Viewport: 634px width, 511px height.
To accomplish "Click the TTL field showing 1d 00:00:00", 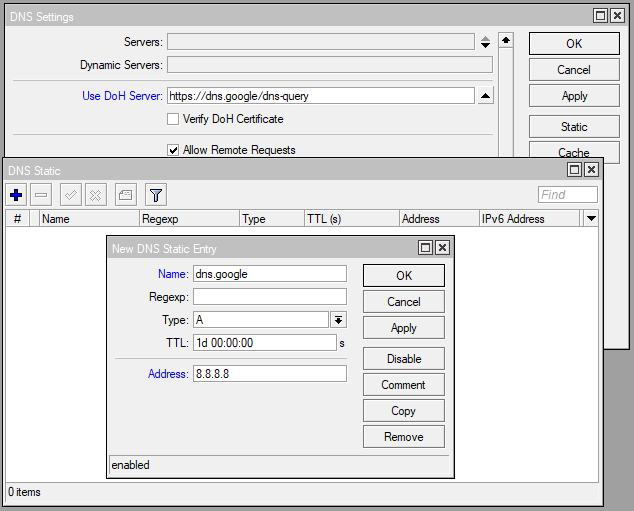I will click(265, 343).
